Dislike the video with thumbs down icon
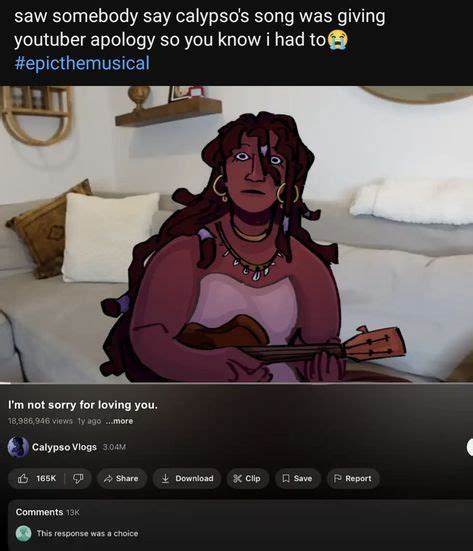This screenshot has width=473, height=551. 78,478
